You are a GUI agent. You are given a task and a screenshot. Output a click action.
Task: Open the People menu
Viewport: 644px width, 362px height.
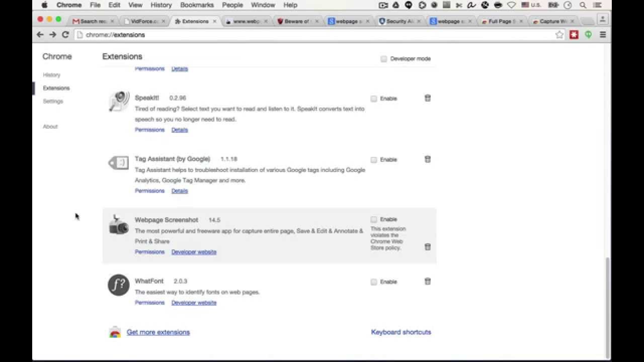click(x=232, y=5)
